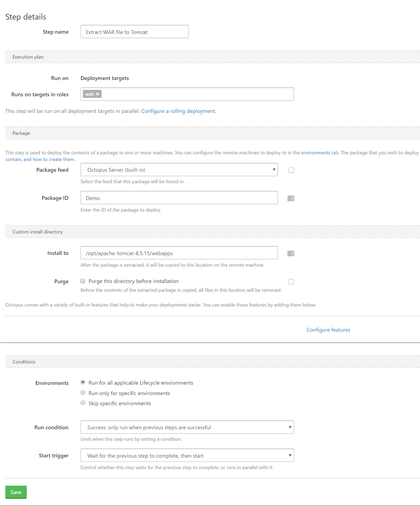Click the Configure features link
Screen dimensions: 420x506
click(328, 330)
